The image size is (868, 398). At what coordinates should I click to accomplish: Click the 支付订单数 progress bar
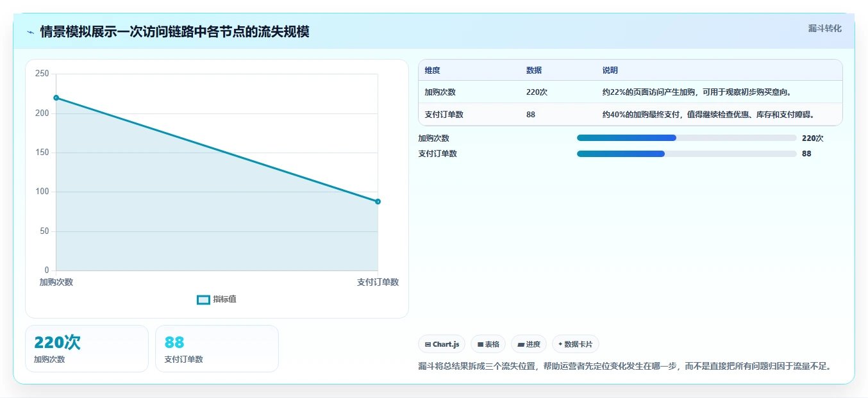(687, 154)
